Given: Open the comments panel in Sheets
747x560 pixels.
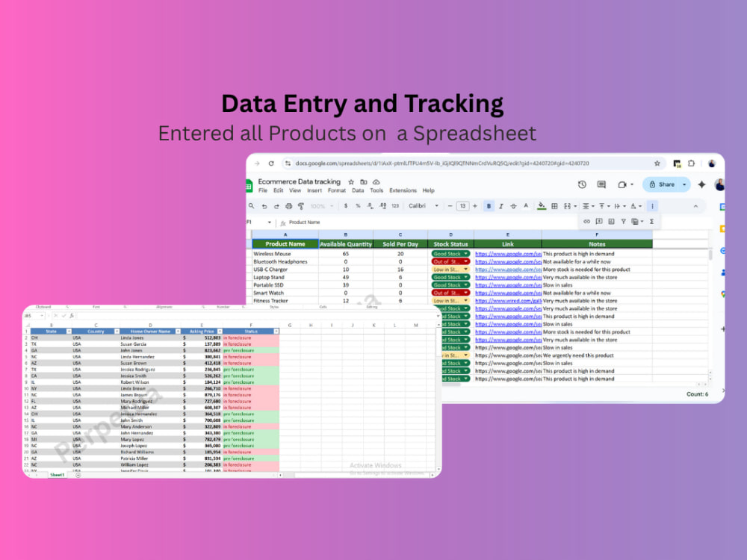Looking at the screenshot, I should [601, 184].
